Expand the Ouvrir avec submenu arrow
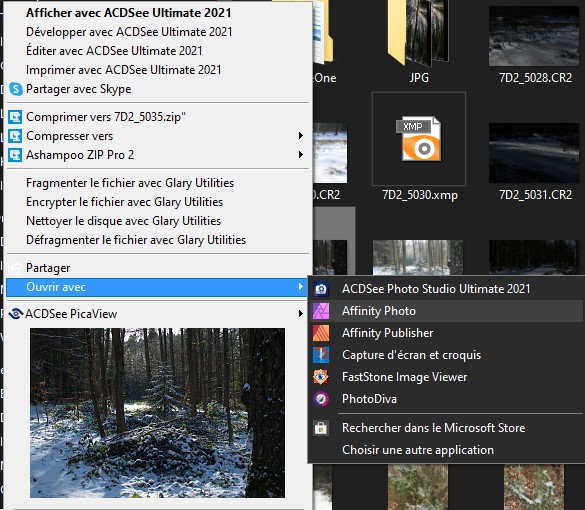The image size is (585, 510). click(301, 287)
